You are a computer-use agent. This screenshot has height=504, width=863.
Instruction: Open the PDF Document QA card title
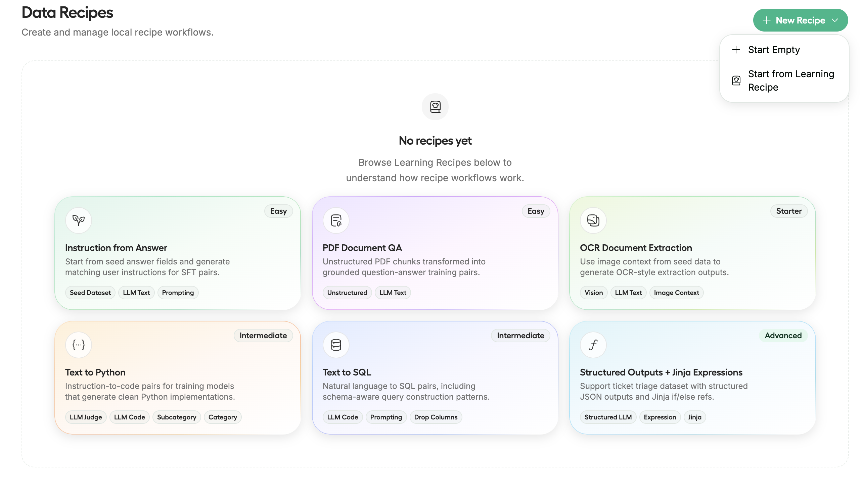[362, 248]
